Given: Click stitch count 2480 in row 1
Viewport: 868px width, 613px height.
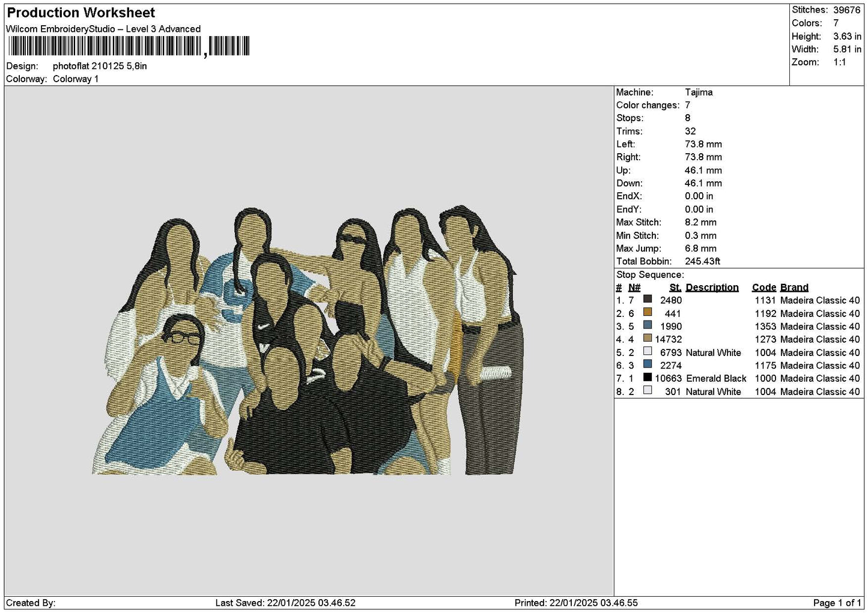Looking at the screenshot, I should pyautogui.click(x=670, y=300).
